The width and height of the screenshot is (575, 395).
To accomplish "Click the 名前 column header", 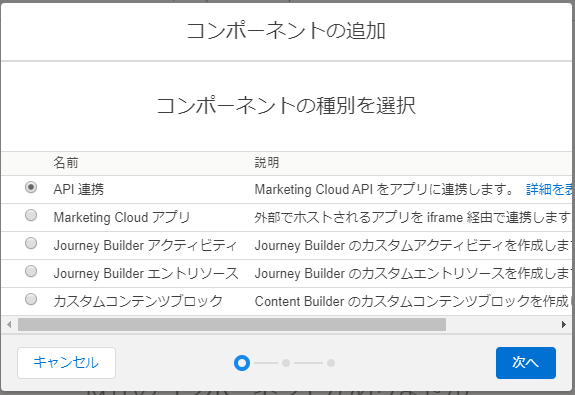I will [x=66, y=162].
